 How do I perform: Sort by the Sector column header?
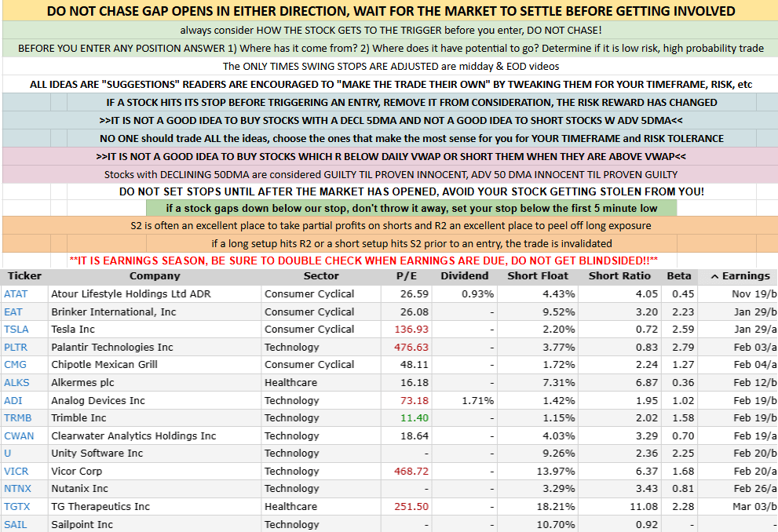pyautogui.click(x=321, y=276)
